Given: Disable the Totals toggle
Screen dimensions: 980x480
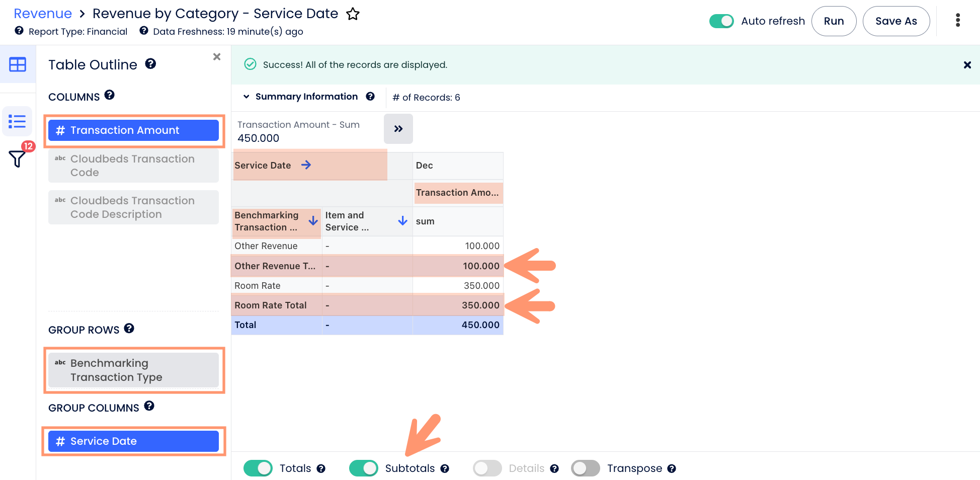Looking at the screenshot, I should 258,468.
